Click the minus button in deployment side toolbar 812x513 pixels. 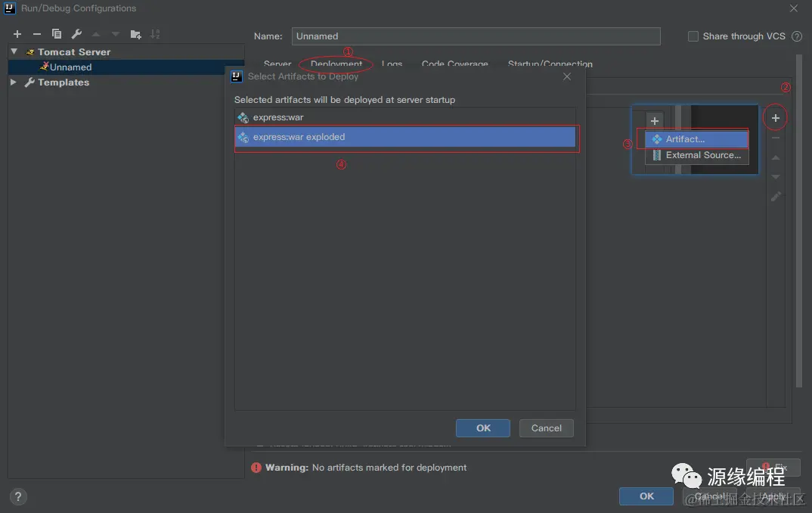775,138
